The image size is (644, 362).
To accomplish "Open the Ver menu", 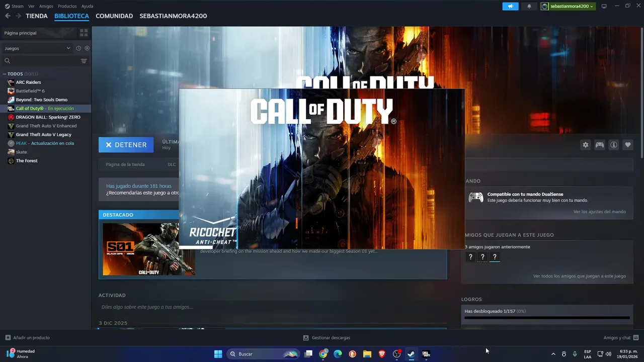I will pos(31,6).
